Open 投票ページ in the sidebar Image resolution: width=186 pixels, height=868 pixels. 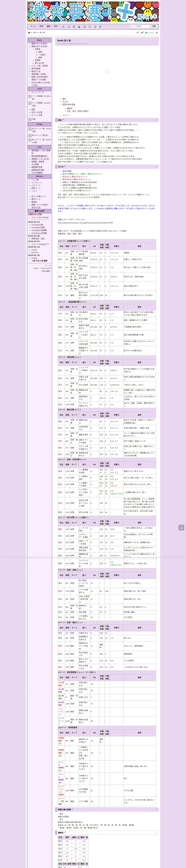coord(36,188)
